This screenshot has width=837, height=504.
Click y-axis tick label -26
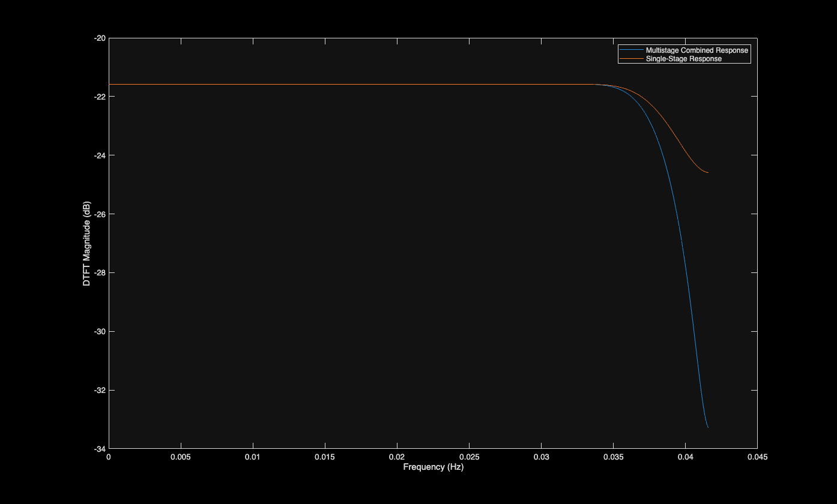pyautogui.click(x=99, y=214)
